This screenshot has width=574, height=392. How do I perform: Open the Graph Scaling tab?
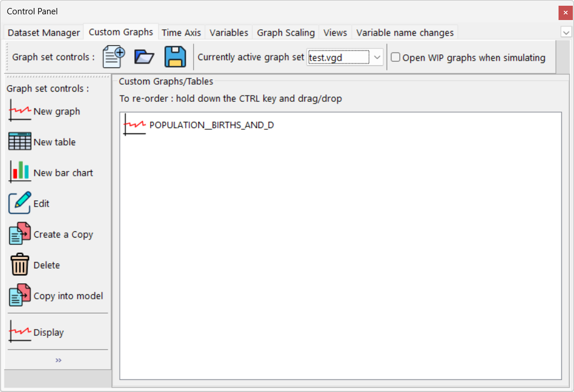tap(286, 33)
